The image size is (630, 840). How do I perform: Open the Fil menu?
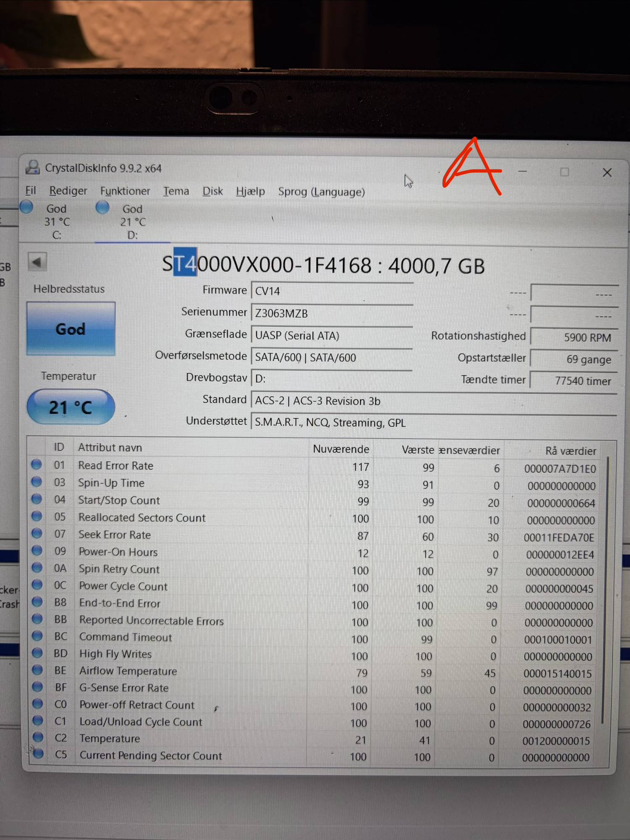pos(30,191)
